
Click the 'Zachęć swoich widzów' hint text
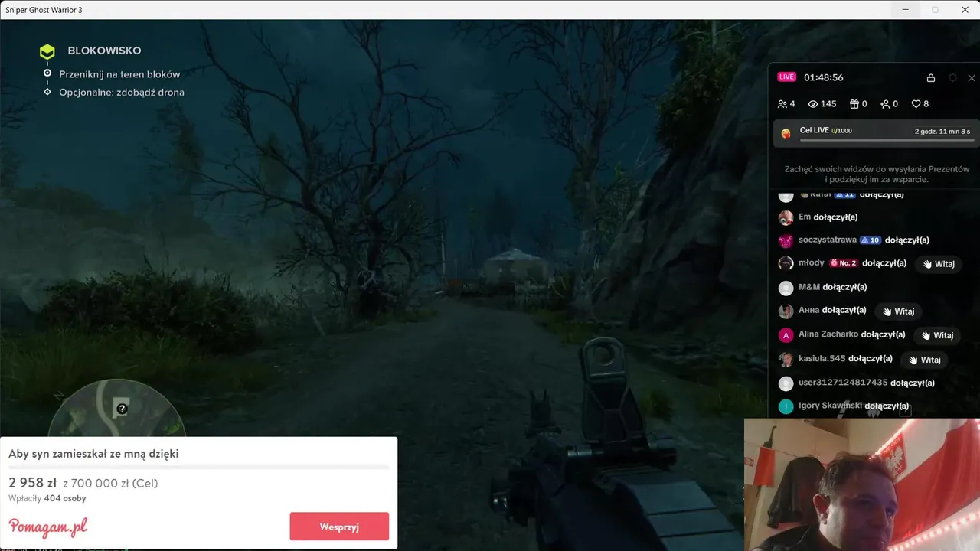pos(877,174)
